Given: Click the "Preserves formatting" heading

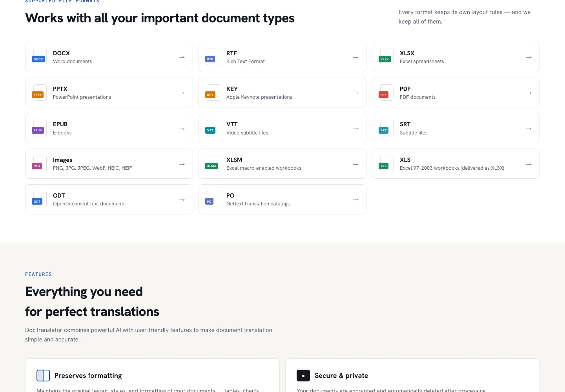Looking at the screenshot, I should pyautogui.click(x=88, y=376).
